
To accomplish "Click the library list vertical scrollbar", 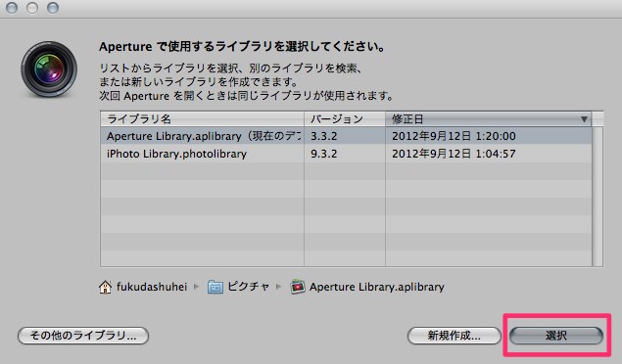I will (598, 197).
